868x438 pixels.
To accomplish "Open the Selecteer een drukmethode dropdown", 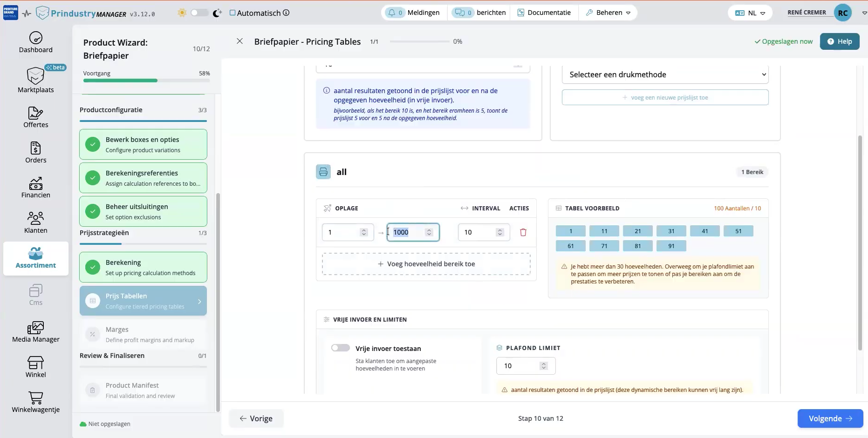I will tap(665, 74).
